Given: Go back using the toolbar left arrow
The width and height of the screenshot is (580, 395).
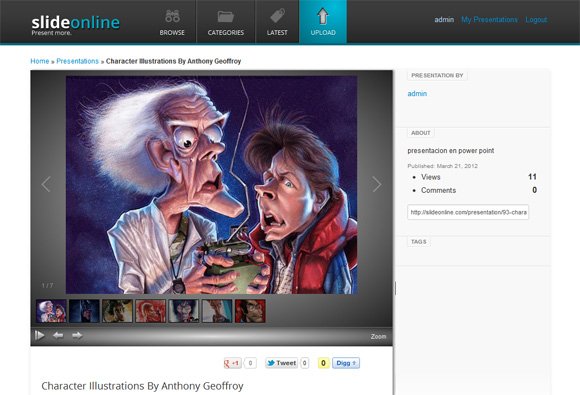Looking at the screenshot, I should point(58,335).
